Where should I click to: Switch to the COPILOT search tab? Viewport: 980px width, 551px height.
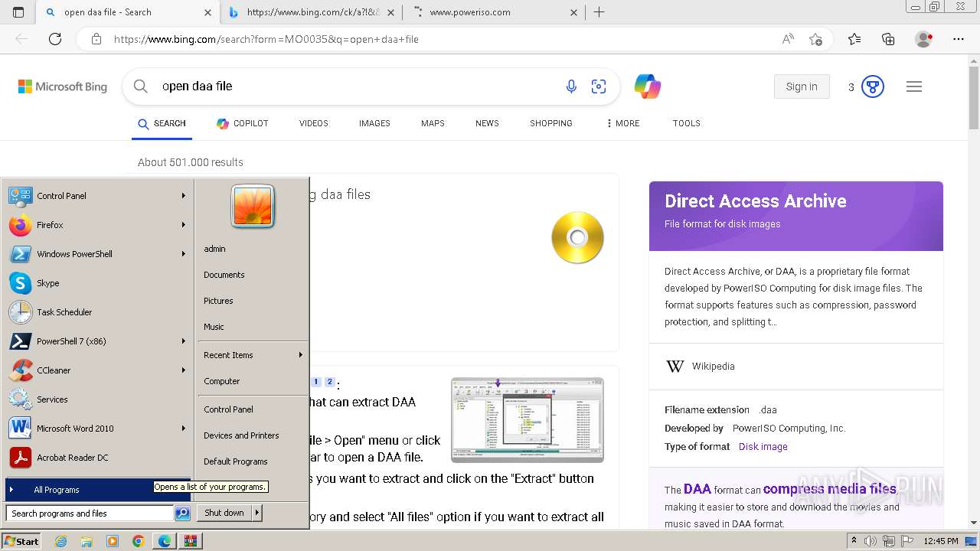tap(243, 123)
